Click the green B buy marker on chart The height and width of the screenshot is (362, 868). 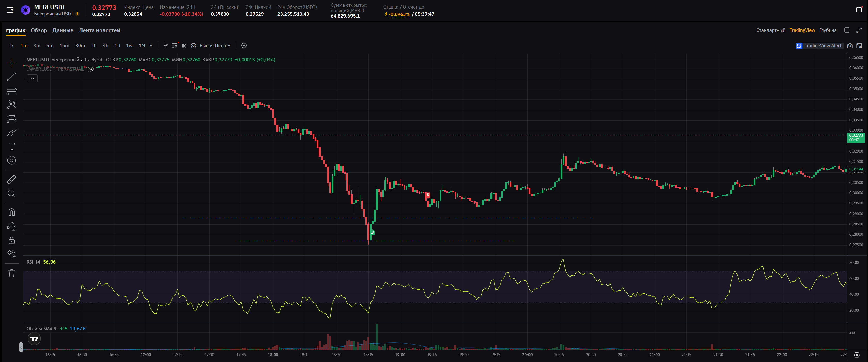point(372,232)
